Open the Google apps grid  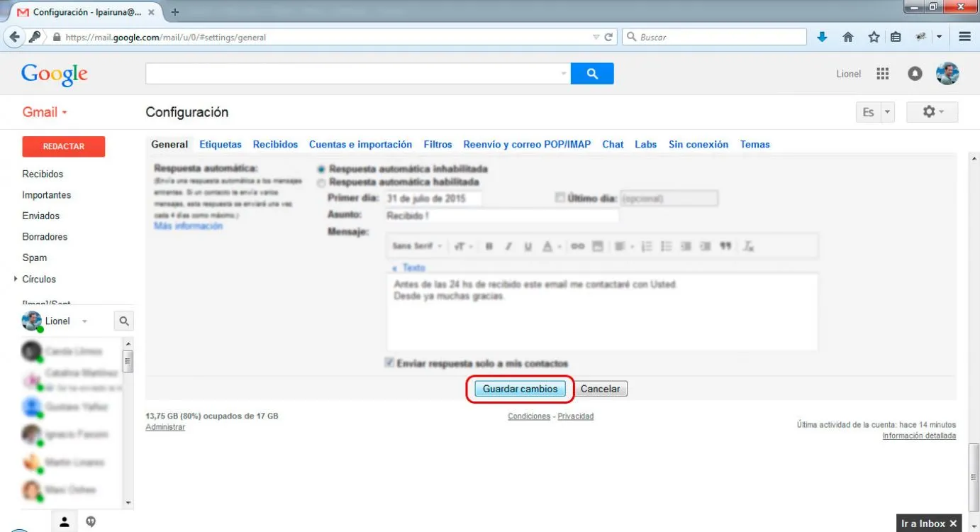tap(883, 74)
